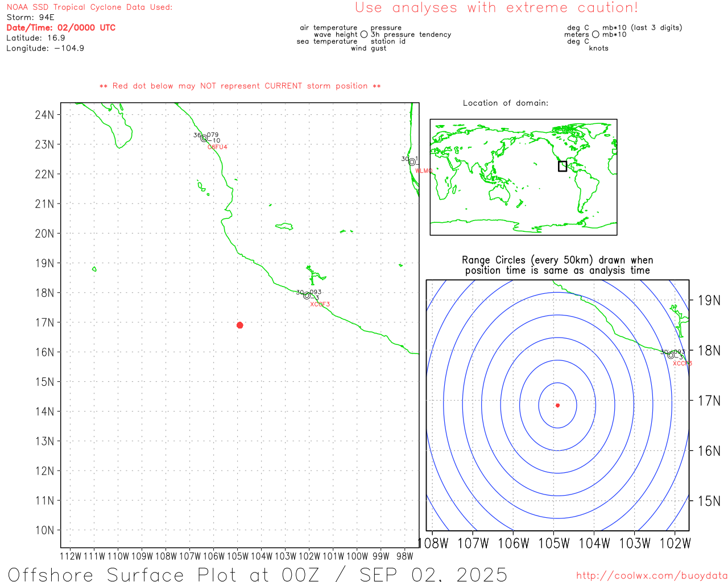Click red 'XCCF3' label on main map
The height and width of the screenshot is (582, 728).
tap(320, 305)
